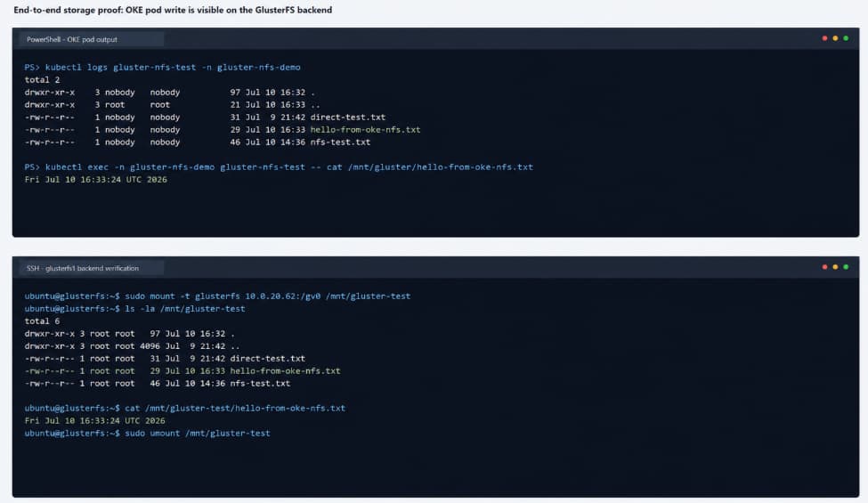Viewport: 868px width, 503px height.
Task: Click yellow dot in PowerShell window
Action: 835,38
